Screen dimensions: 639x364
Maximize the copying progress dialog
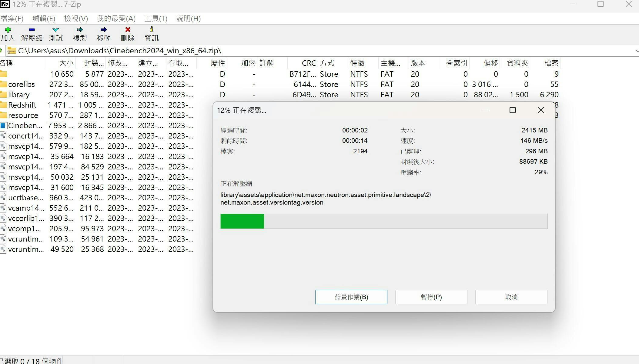click(513, 110)
